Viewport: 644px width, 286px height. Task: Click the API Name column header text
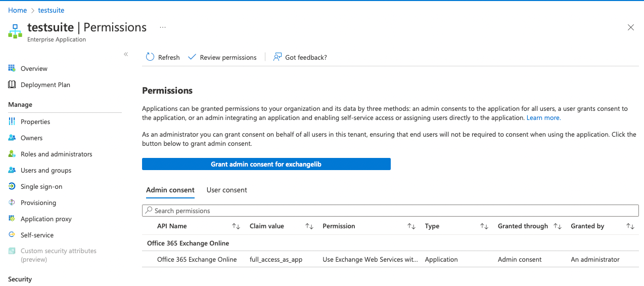(x=172, y=226)
